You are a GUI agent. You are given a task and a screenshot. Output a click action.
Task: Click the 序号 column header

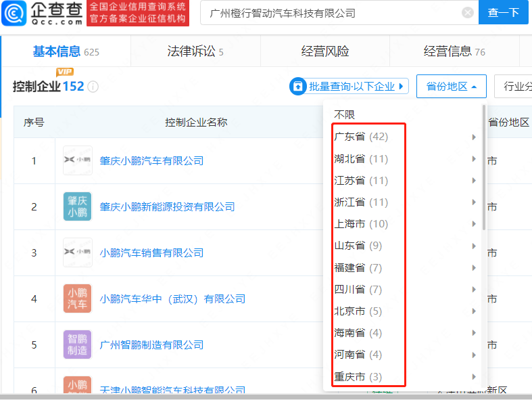click(x=34, y=122)
